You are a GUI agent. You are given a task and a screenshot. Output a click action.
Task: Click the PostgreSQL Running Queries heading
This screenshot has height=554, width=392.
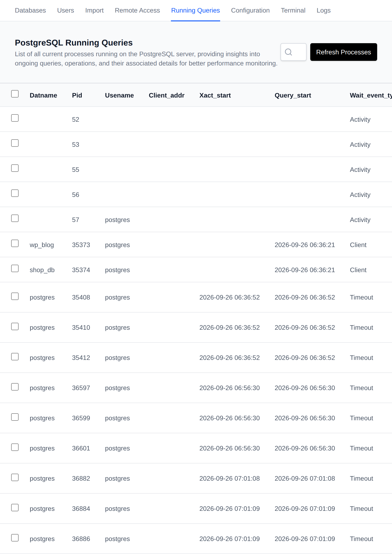pyautogui.click(x=74, y=43)
